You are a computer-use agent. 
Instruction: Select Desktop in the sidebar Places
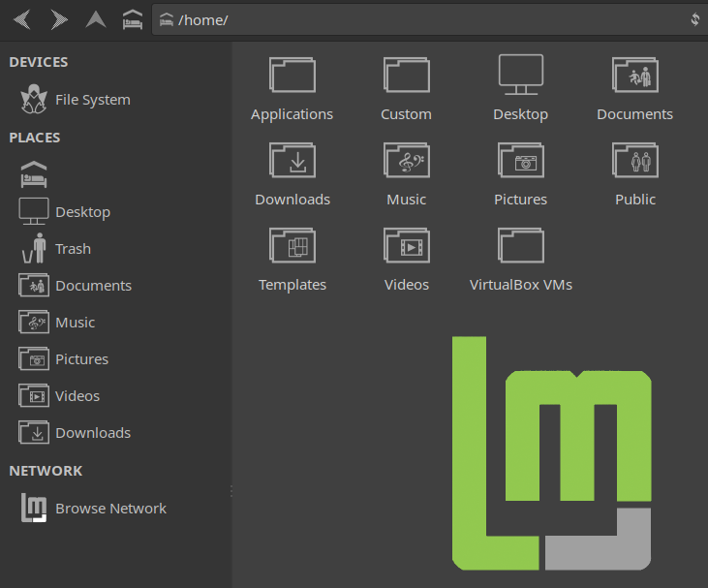coord(65,211)
